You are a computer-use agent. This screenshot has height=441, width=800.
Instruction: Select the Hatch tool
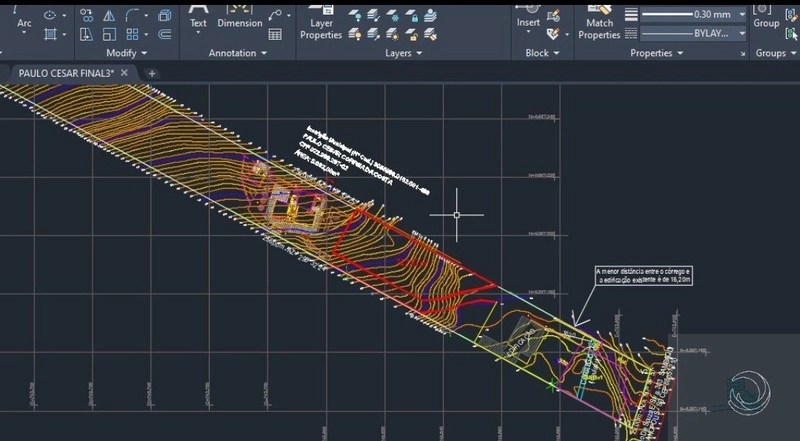49,34
